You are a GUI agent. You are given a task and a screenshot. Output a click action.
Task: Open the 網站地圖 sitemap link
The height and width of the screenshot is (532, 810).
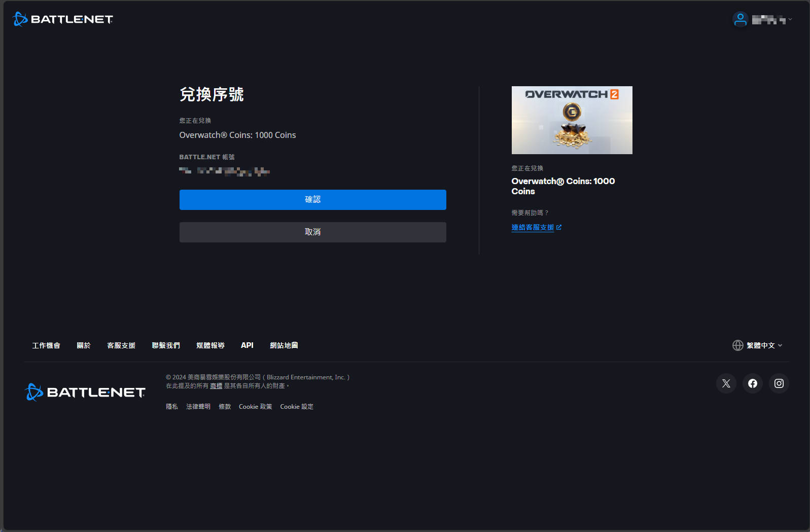(284, 345)
